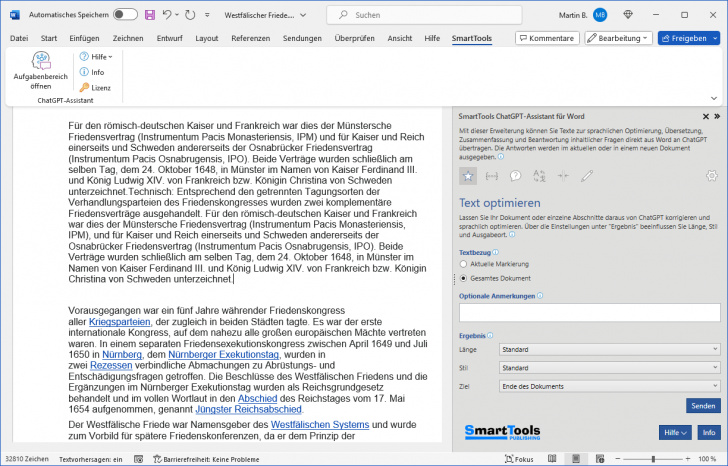Viewport: 728px width, 466px height.
Task: Select the Gesamtes Dokument radio button
Action: pos(463,277)
